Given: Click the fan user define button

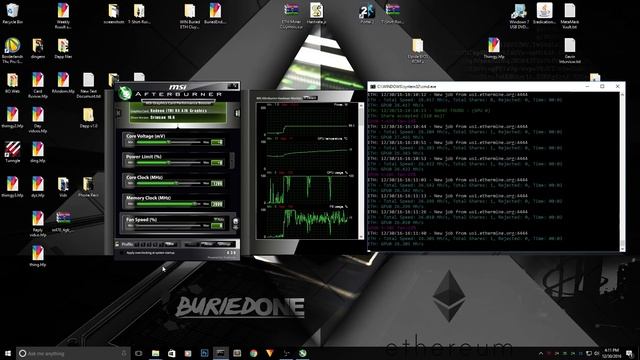Looking at the screenshot, I should click(x=236, y=221).
